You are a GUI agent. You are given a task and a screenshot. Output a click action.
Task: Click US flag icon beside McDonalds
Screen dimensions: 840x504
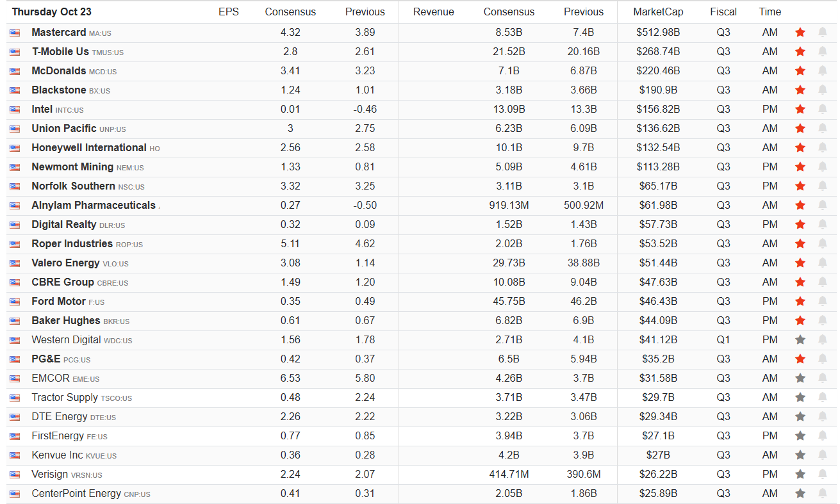(15, 71)
